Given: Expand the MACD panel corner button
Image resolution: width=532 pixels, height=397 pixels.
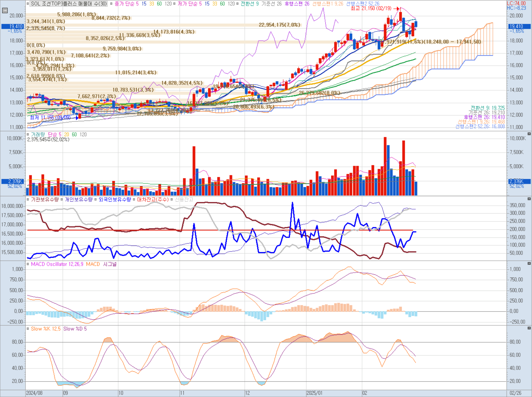Looking at the screenshot, I should (x=529, y=263).
